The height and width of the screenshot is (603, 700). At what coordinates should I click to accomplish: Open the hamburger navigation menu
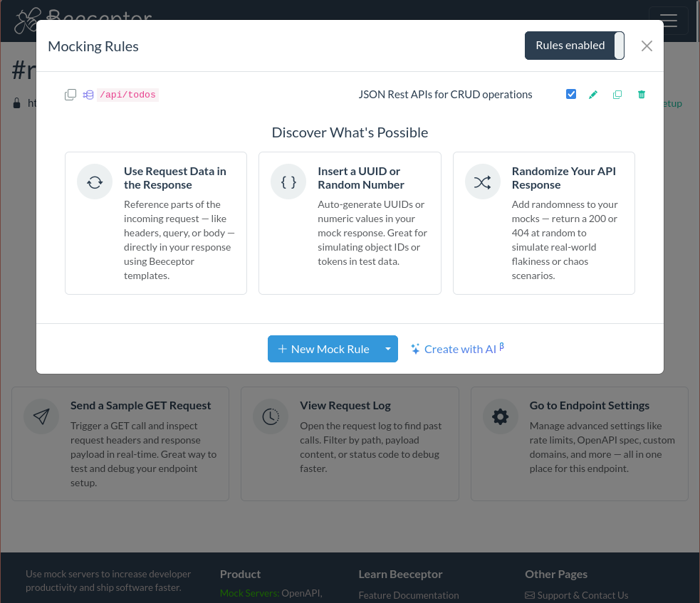coord(668,21)
